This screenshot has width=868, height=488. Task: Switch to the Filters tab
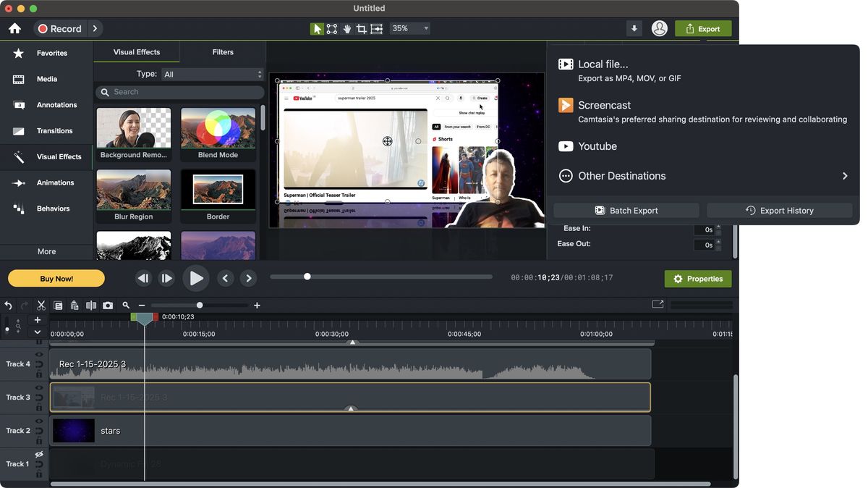(x=222, y=51)
